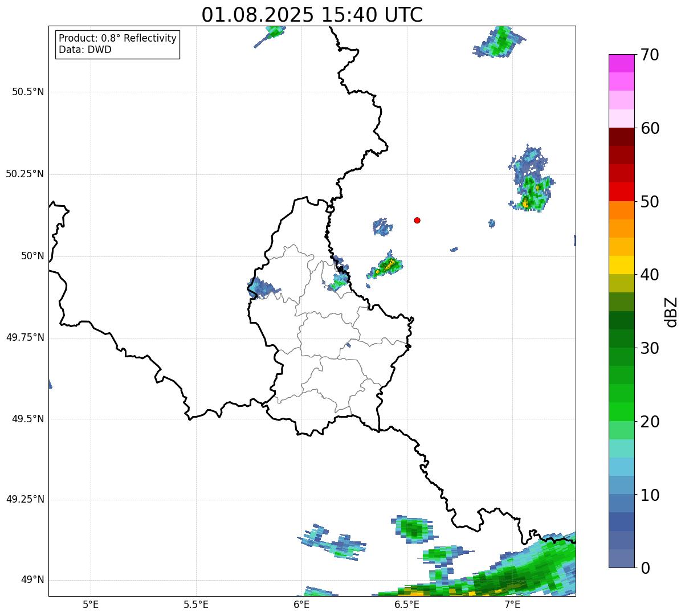
Task: Click the 50°N latitude label
Action: point(32,256)
